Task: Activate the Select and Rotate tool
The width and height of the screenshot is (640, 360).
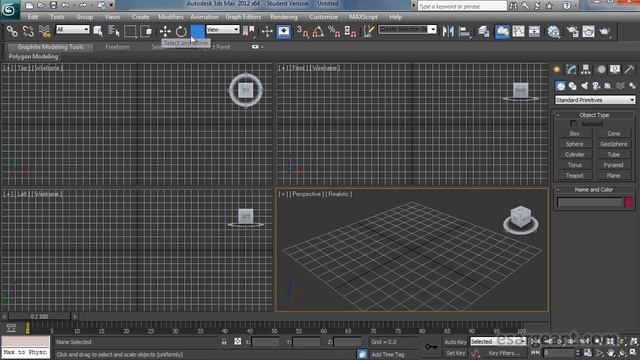Action: point(181,31)
